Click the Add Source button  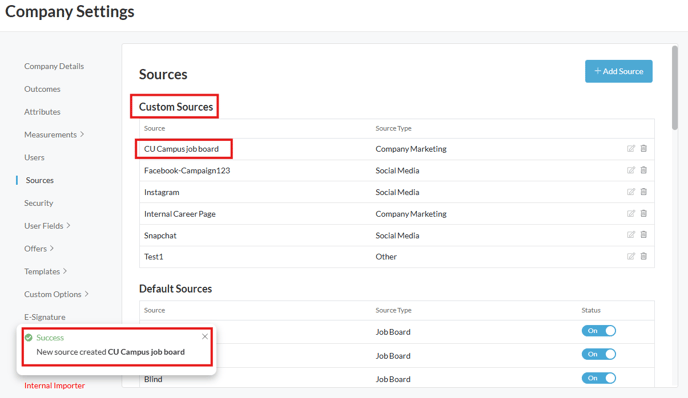(619, 71)
